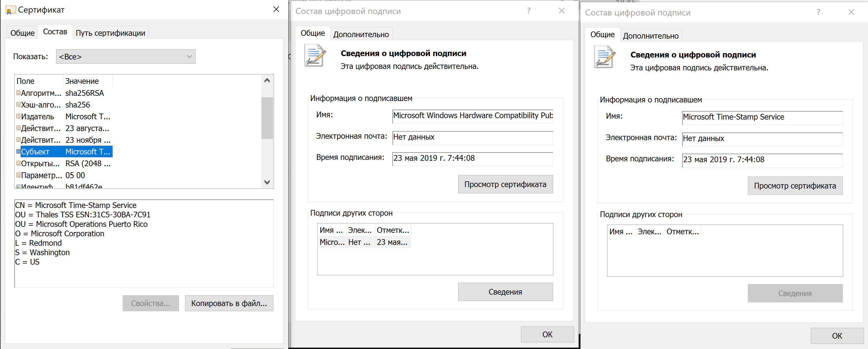Image resolution: width=868 pixels, height=349 pixels.
Task: Confirm with OK in the right signature dialog
Action: coord(837,336)
